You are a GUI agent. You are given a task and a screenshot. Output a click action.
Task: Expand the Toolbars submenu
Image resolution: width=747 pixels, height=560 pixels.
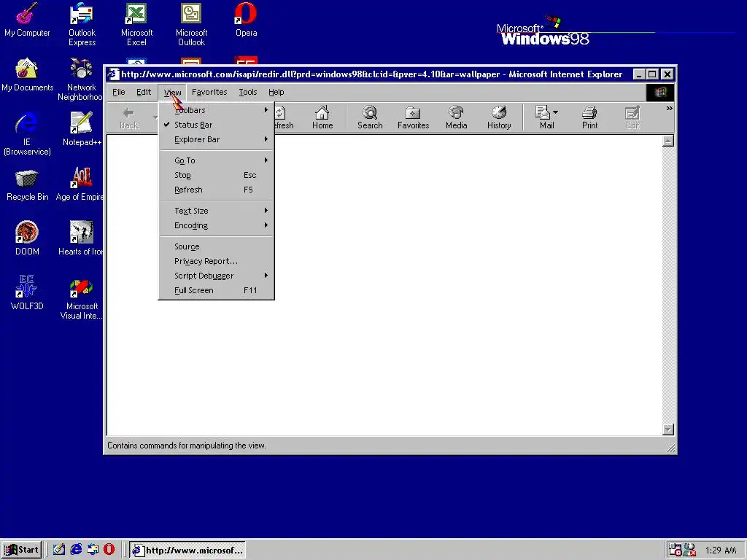[x=216, y=110]
